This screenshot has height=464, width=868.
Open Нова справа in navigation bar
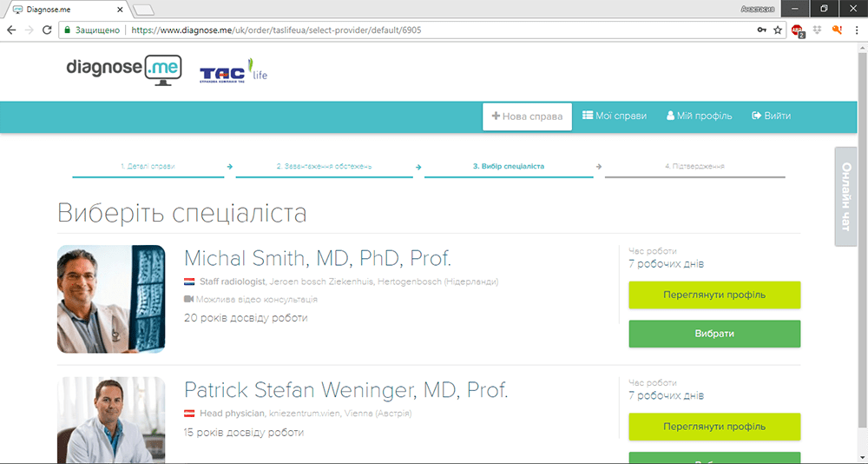[527, 116]
